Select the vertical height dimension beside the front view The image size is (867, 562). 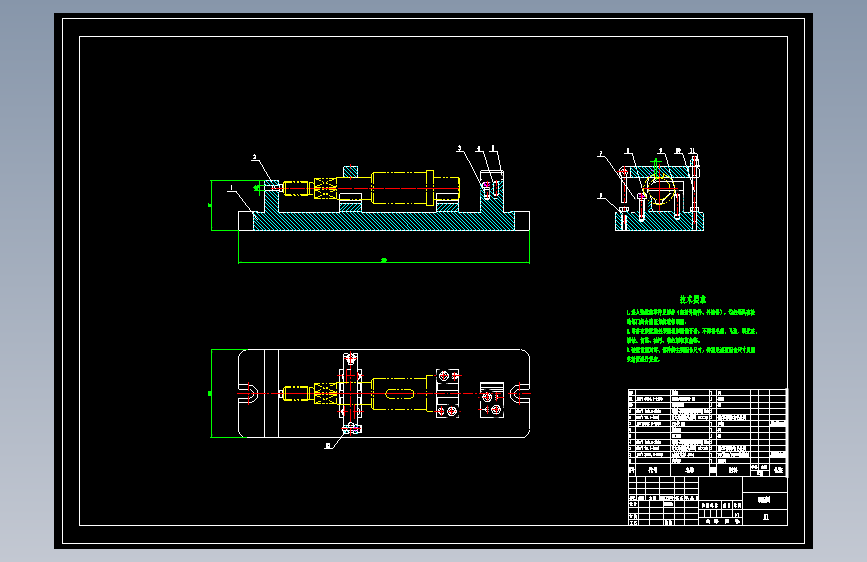click(x=211, y=205)
